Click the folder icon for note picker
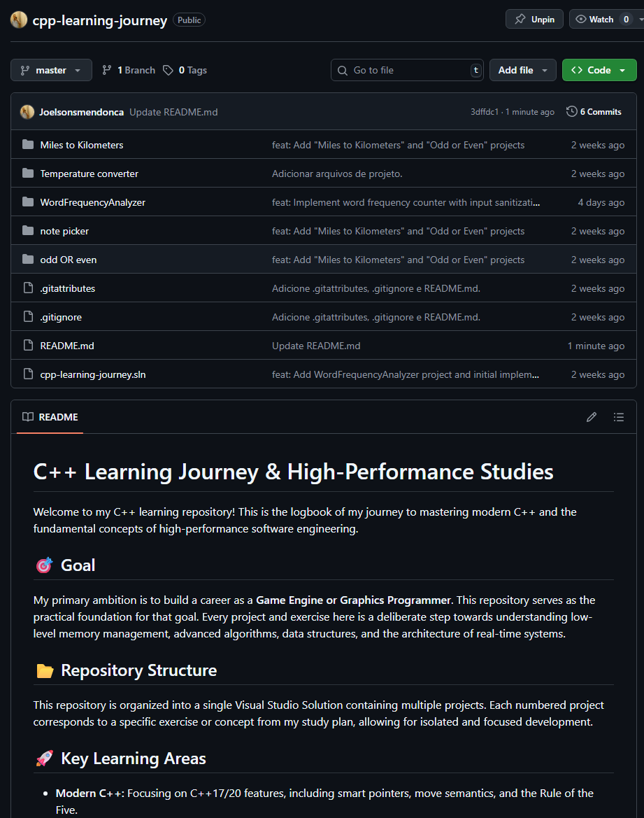Image resolution: width=644 pixels, height=818 pixels. coord(28,231)
